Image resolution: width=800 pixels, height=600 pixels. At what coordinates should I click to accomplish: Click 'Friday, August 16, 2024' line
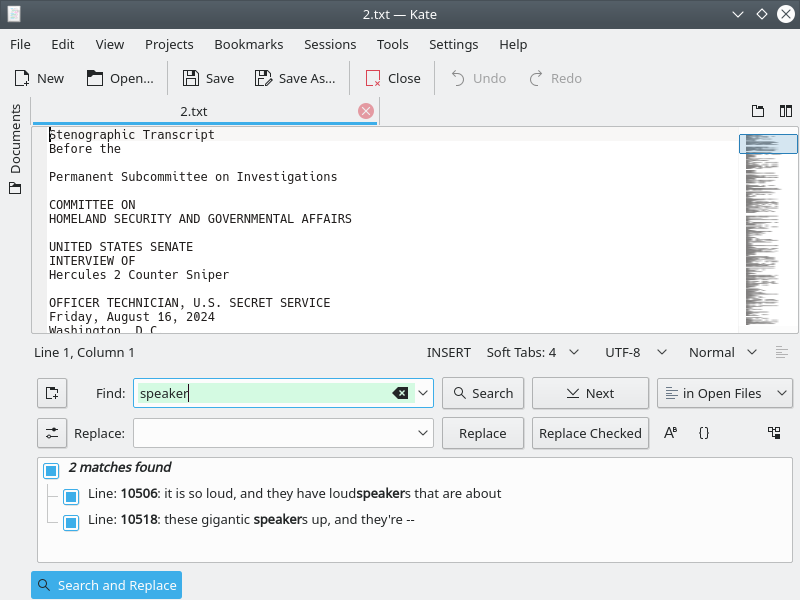(132, 317)
